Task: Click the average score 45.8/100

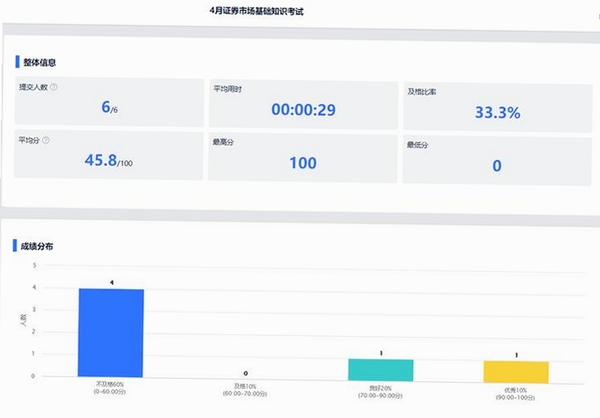Action: [x=109, y=160]
